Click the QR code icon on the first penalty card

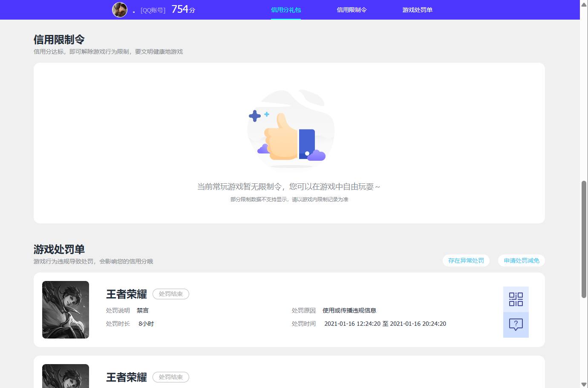516,300
